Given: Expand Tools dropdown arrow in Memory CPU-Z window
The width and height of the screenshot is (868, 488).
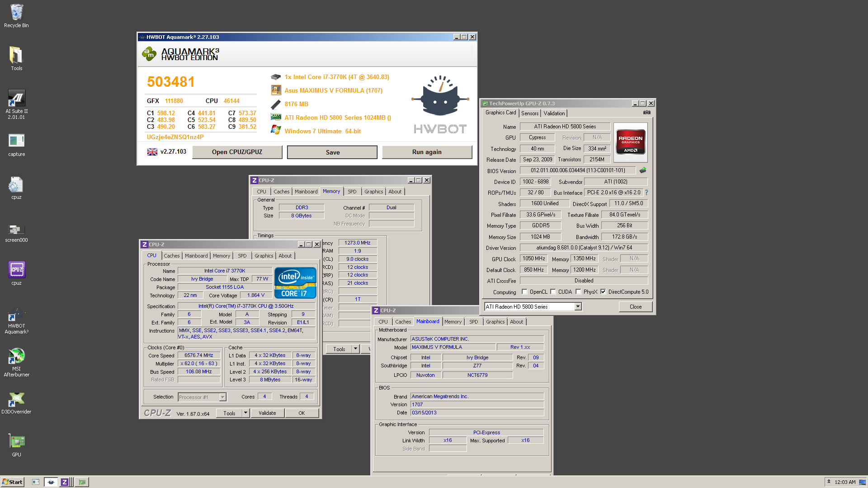Looking at the screenshot, I should coord(356,349).
